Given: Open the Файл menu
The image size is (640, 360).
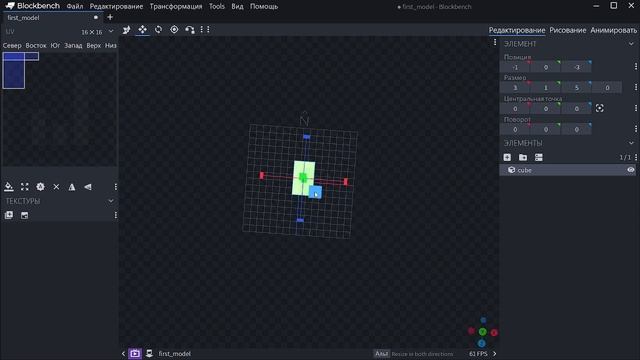Looking at the screenshot, I should [75, 6].
